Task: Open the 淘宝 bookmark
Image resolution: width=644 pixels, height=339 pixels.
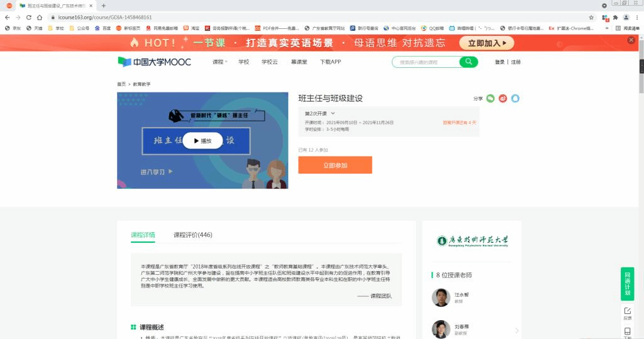Action: [x=191, y=28]
